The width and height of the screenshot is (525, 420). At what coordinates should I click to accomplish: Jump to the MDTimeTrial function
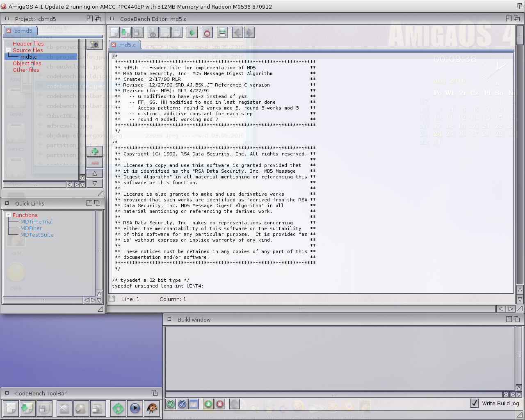click(37, 221)
